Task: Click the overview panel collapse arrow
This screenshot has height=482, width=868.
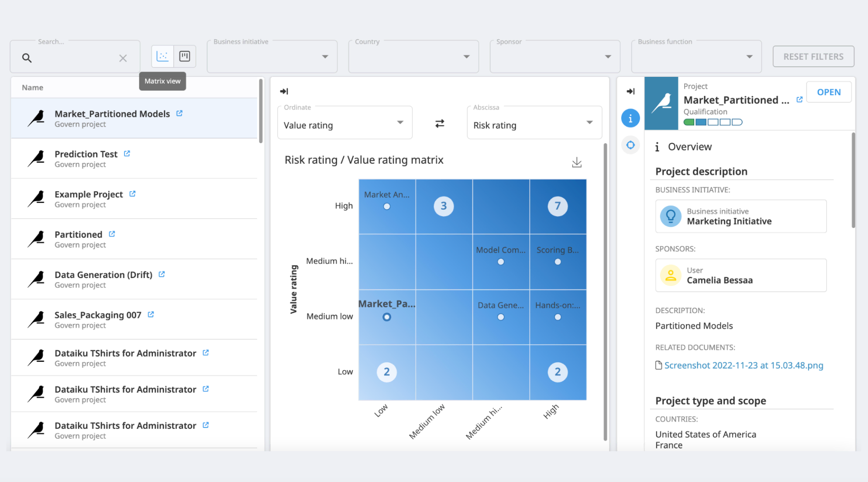Action: coord(630,91)
